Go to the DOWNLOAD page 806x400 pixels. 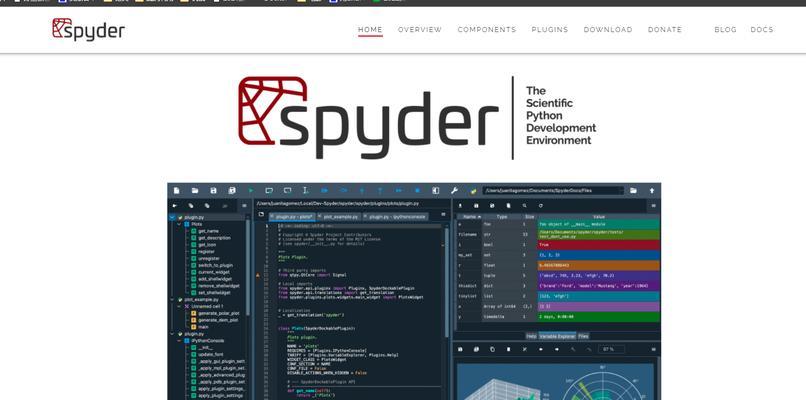[608, 29]
